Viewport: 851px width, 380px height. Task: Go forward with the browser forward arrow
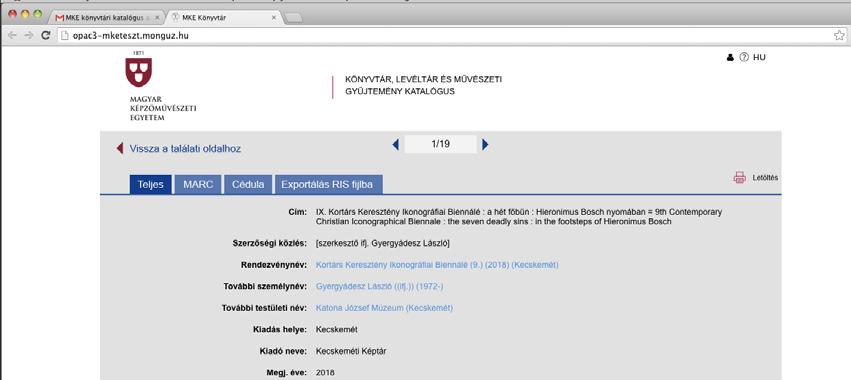[29, 35]
